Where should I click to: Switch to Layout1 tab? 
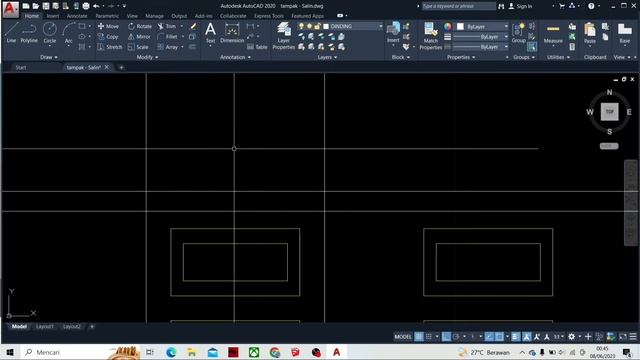point(44,327)
